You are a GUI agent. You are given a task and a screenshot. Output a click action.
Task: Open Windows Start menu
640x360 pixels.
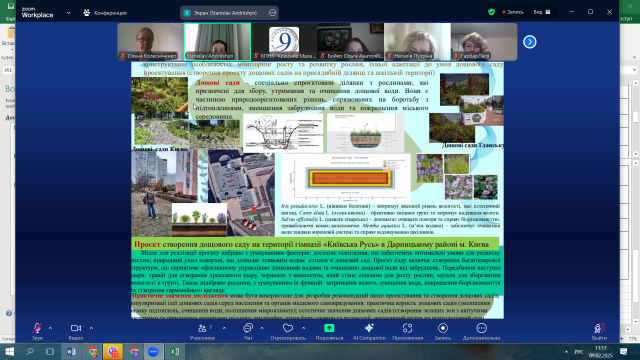9,351
